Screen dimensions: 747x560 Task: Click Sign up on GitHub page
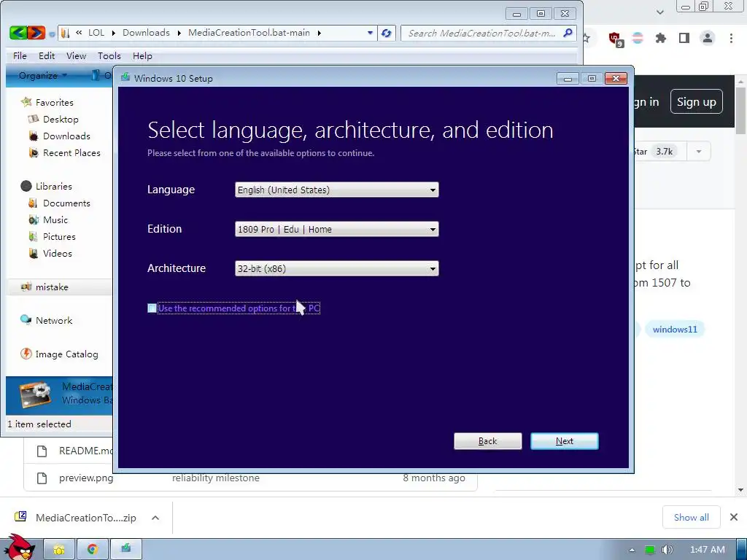pyautogui.click(x=697, y=101)
